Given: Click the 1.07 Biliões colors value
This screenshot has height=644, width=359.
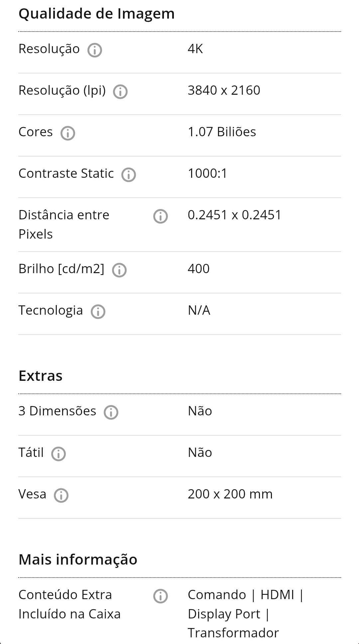Looking at the screenshot, I should click(222, 132).
